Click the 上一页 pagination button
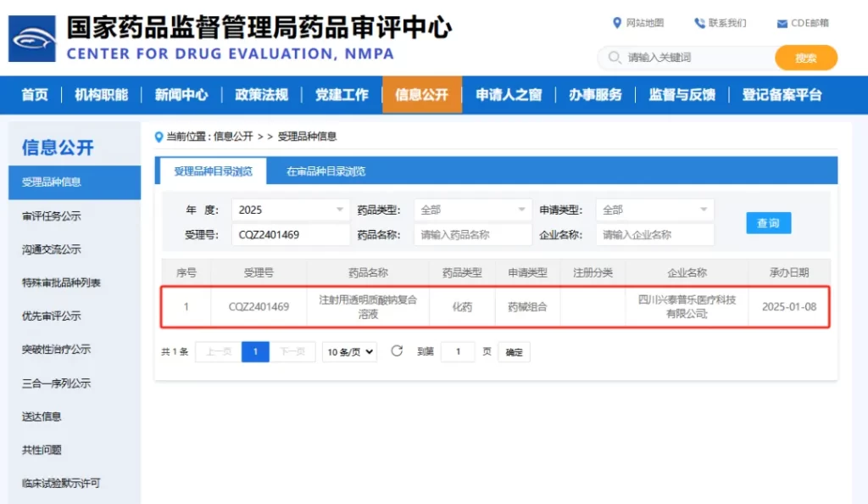 coord(218,351)
